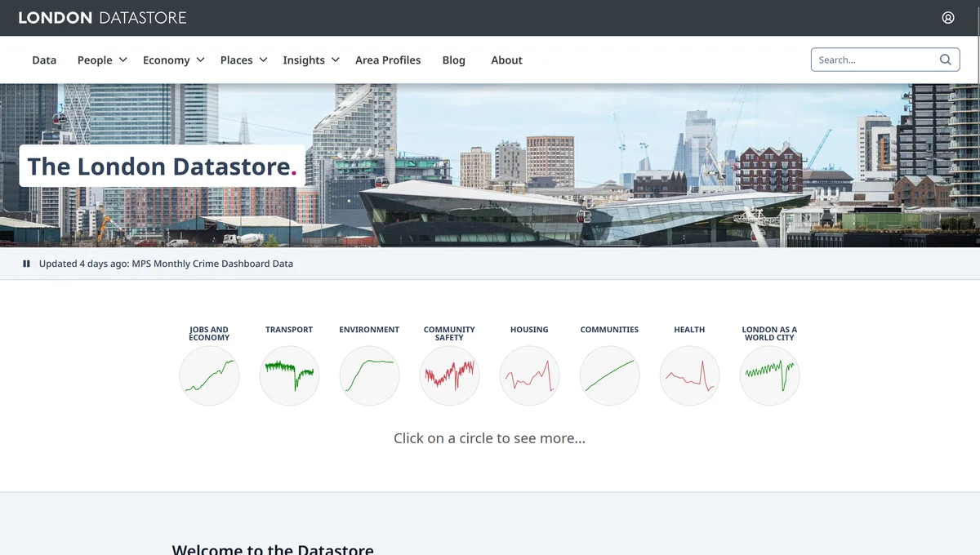The height and width of the screenshot is (555, 980).
Task: Pause the news ticker updates
Action: [27, 264]
